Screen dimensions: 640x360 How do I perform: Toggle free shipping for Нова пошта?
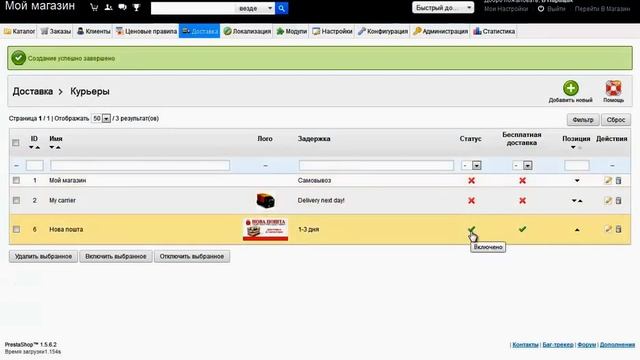pos(522,229)
